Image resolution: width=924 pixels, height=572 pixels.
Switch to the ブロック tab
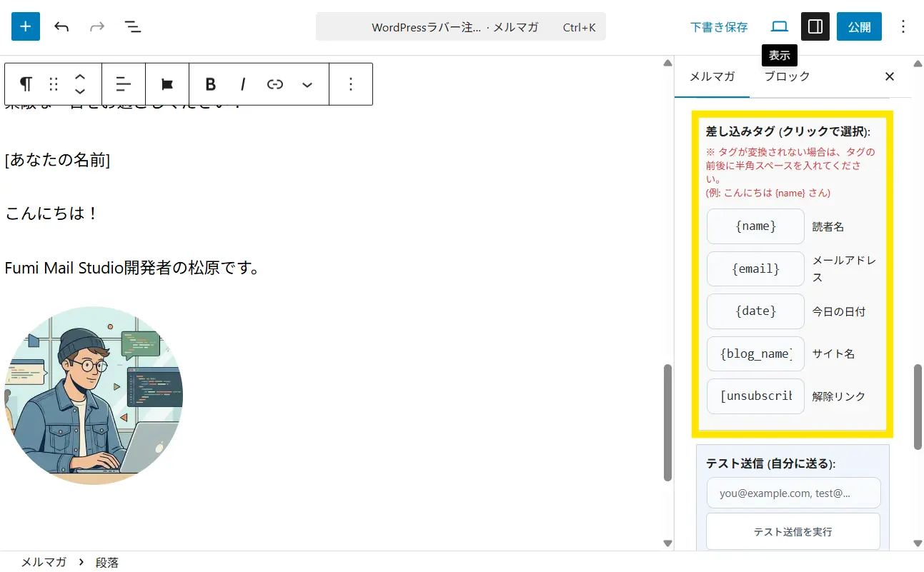(x=787, y=76)
